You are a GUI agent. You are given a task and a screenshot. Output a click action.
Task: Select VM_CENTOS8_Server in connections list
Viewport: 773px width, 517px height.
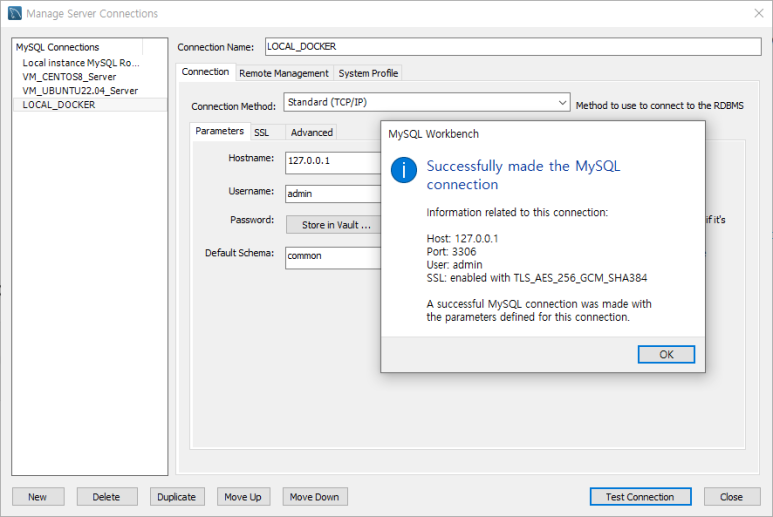[69, 77]
